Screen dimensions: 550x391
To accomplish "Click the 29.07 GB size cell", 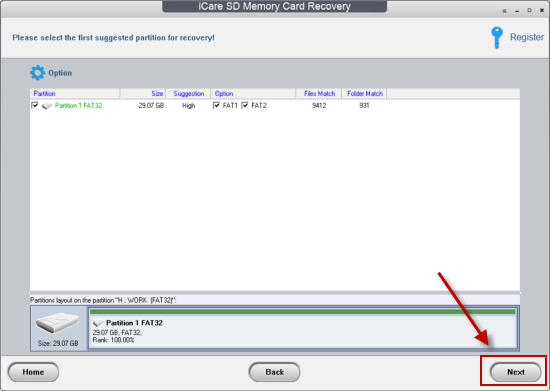I will tap(151, 106).
